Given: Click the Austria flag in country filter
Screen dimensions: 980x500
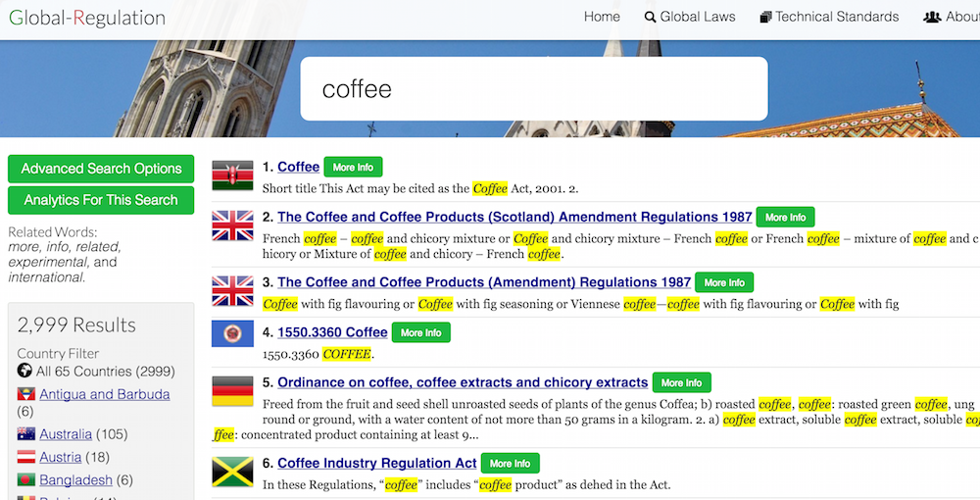Looking at the screenshot, I should pos(24,458).
